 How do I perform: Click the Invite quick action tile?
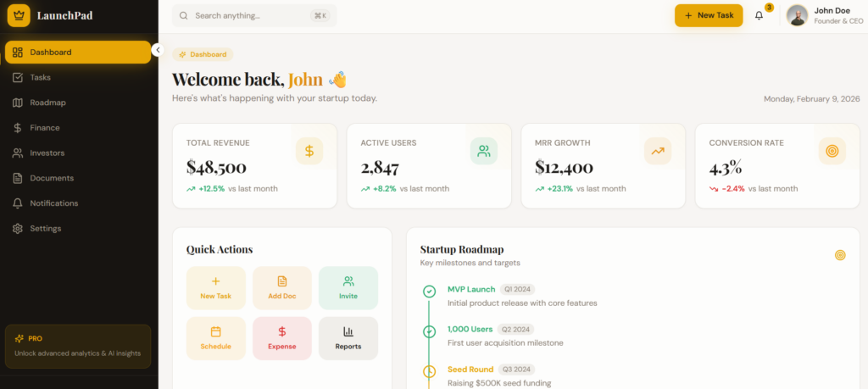point(348,288)
